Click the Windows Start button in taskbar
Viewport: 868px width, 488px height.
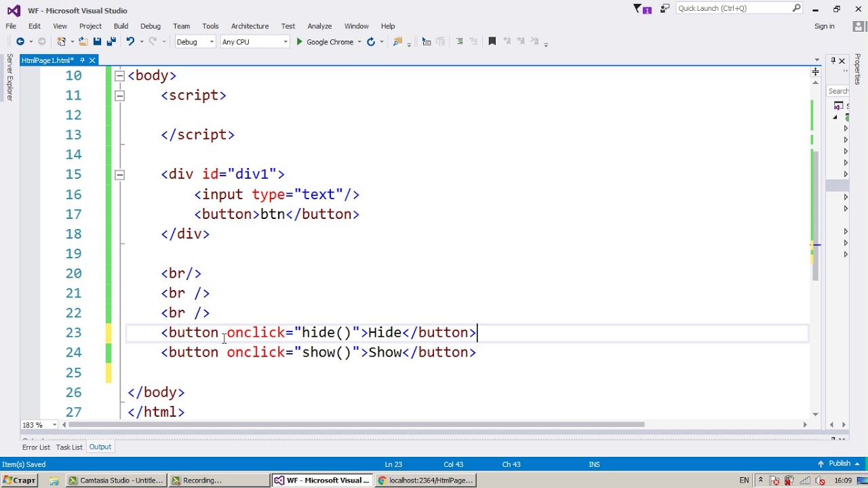19,481
